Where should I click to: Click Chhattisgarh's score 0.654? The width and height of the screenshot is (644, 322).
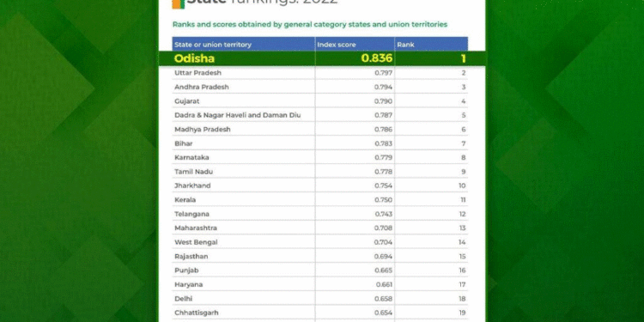click(383, 313)
